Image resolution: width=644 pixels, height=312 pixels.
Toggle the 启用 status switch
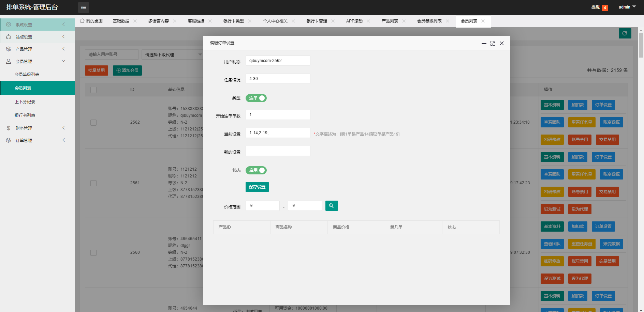256,170
